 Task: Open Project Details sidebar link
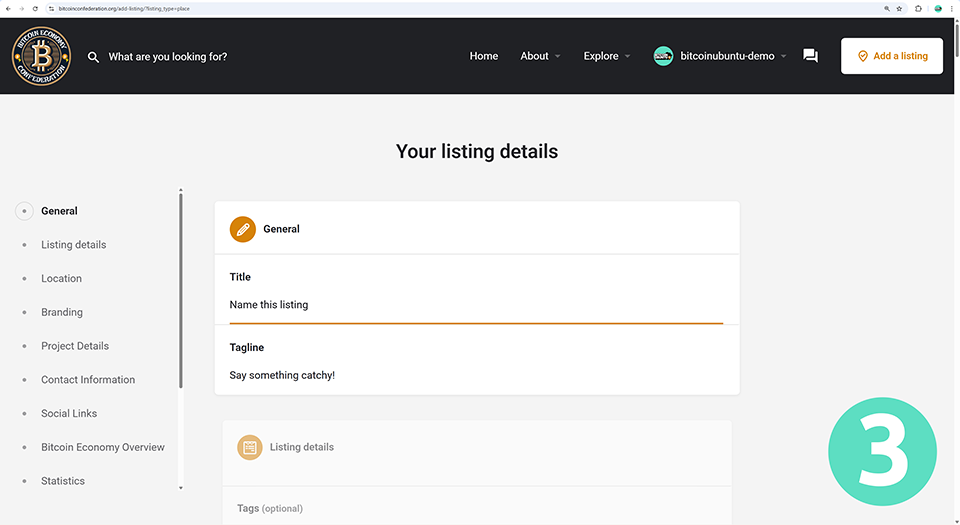point(75,346)
